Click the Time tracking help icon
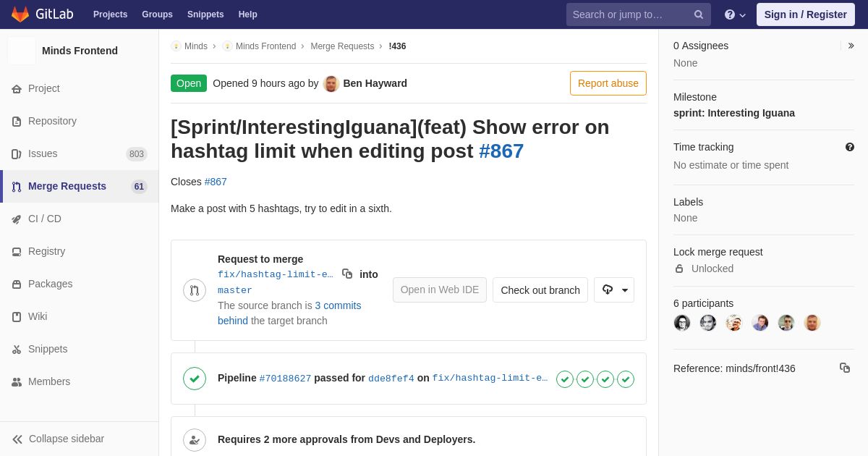The width and height of the screenshot is (868, 456). pos(850,147)
